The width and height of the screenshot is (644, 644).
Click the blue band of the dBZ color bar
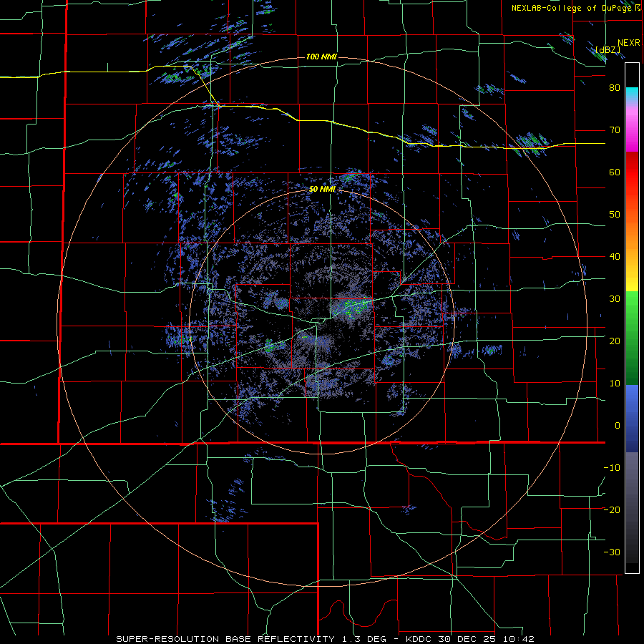pos(632,419)
